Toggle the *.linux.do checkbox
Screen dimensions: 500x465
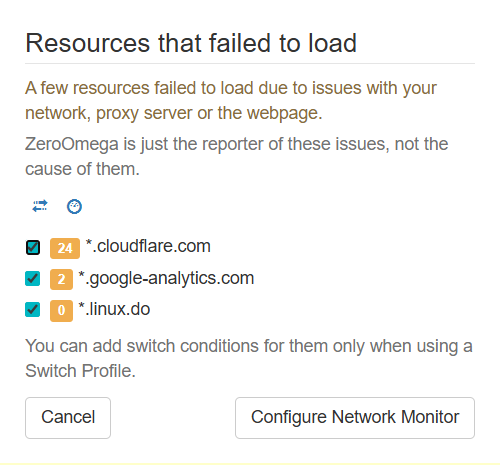click(32, 309)
